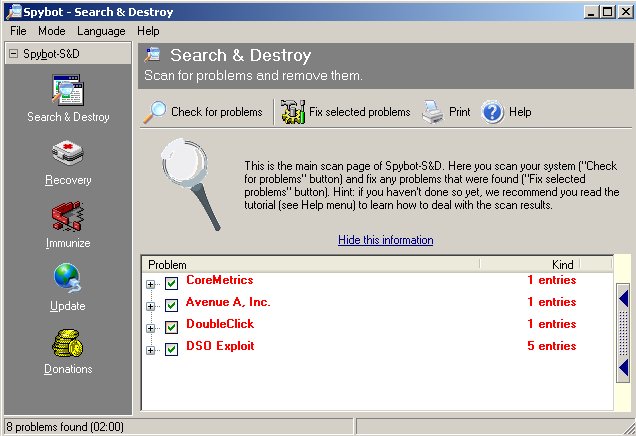Screen dimensions: 636x436
Task: Click the Help toolbar label
Action: 520,112
